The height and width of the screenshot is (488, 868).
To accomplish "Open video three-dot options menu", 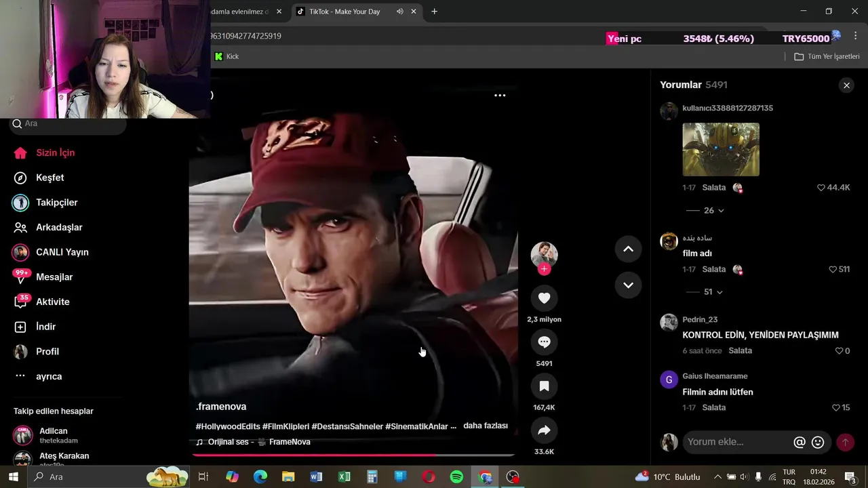I will pos(500,96).
